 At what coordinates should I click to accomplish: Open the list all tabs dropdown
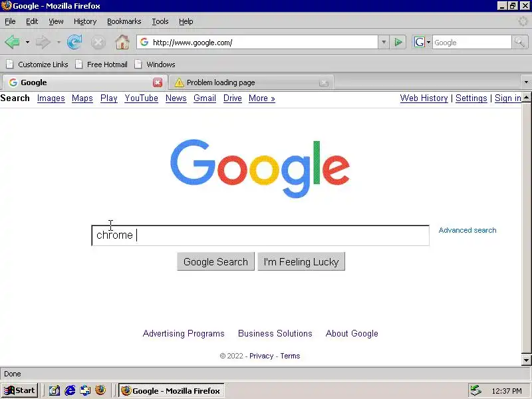click(x=526, y=82)
